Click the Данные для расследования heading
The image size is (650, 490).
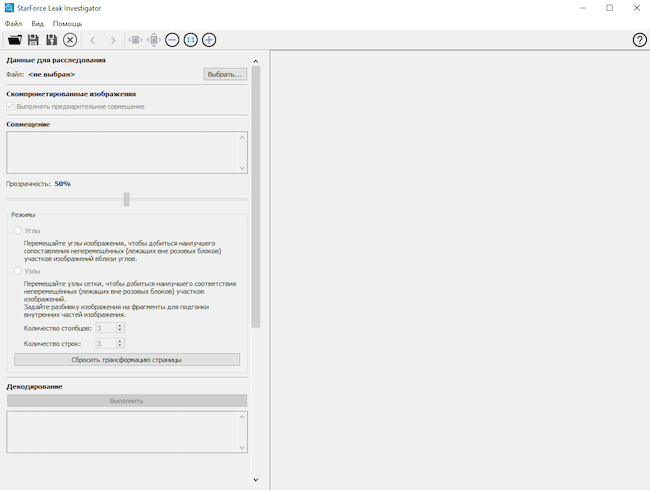(x=56, y=60)
